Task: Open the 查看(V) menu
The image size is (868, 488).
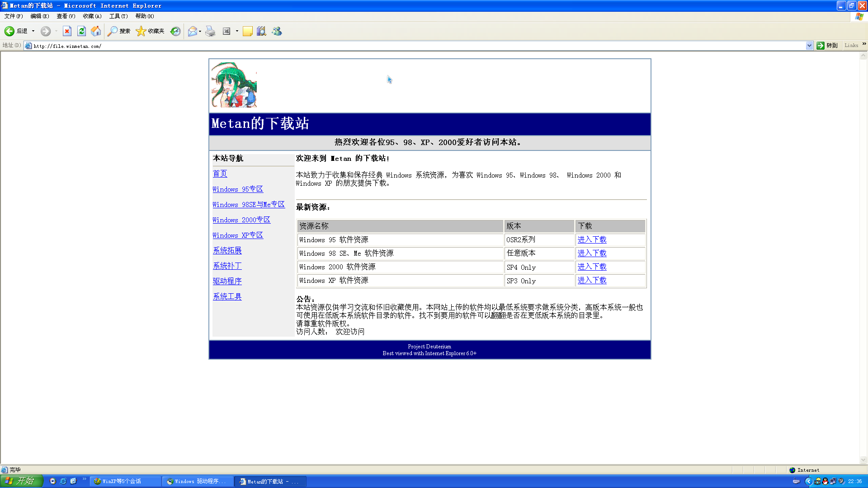Action: click(66, 16)
